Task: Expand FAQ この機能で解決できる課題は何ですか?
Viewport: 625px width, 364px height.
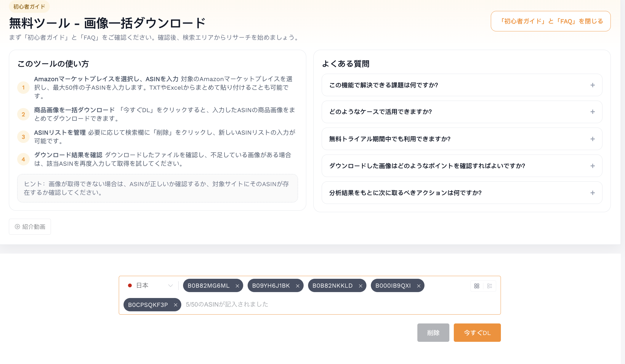Action: [x=462, y=85]
